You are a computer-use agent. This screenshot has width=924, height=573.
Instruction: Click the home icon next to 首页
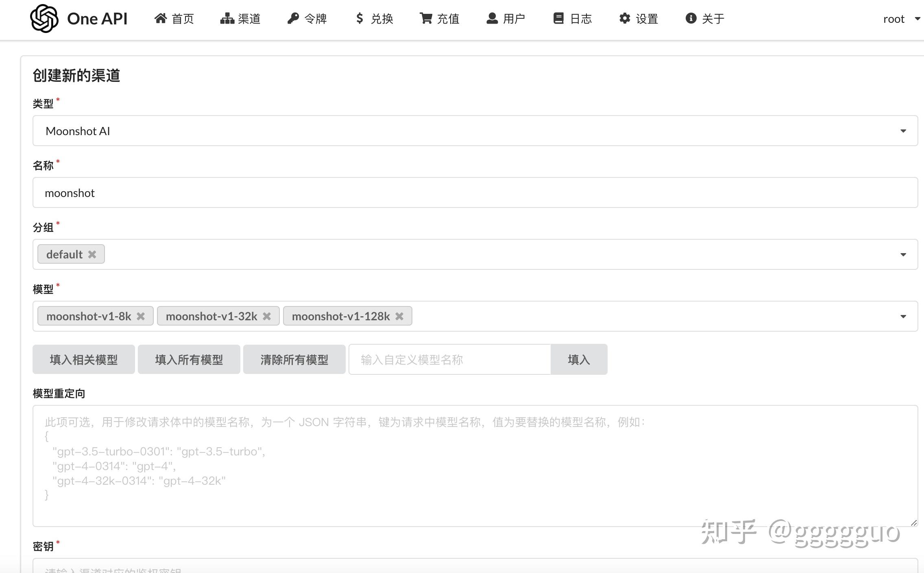pyautogui.click(x=161, y=18)
